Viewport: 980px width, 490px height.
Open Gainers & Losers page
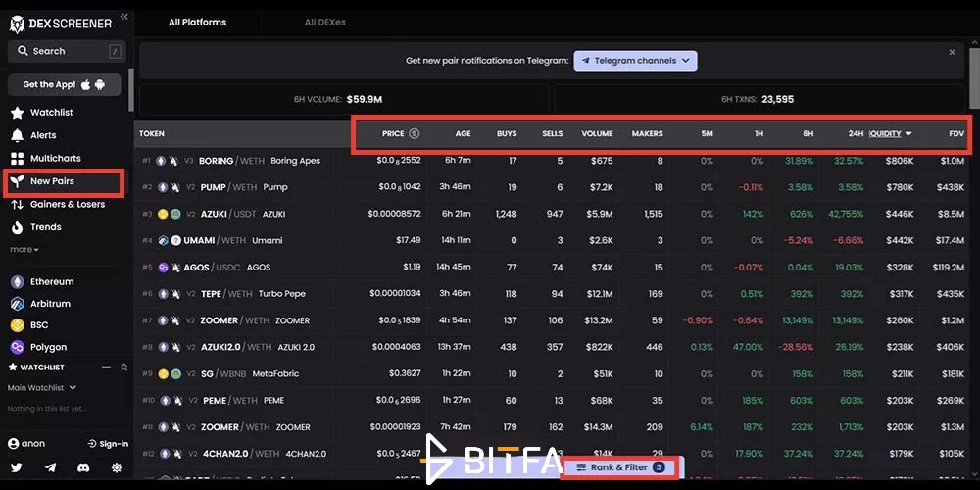click(58, 205)
